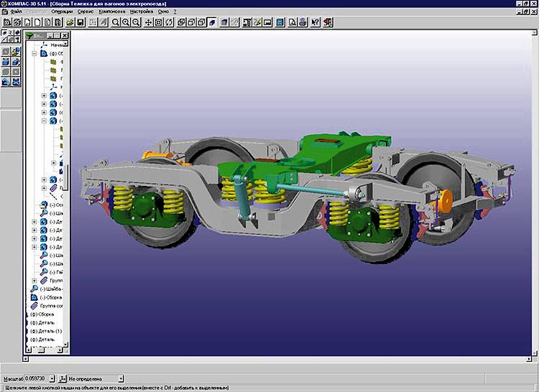Select the (ф) Деталь (1) row
539x392 pixels.
(x=46, y=331)
